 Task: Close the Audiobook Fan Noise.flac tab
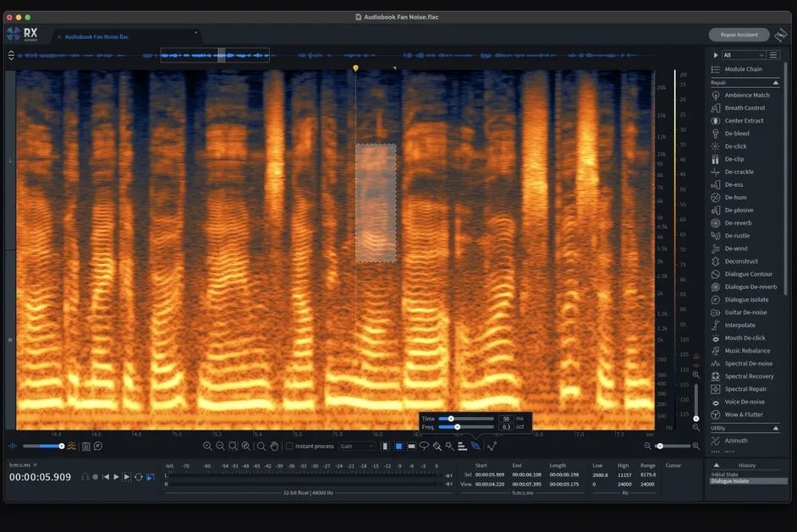point(59,36)
